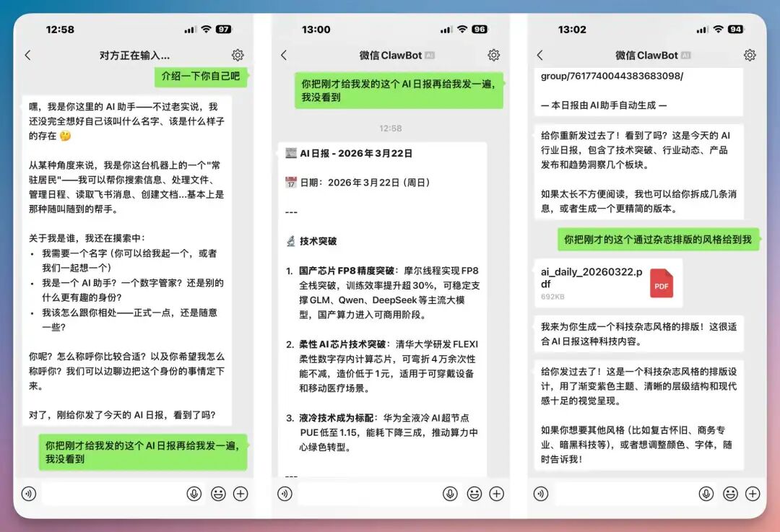The width and height of the screenshot is (780, 532).
Task: Tap the back chevron on the rightmost screen
Action: pyautogui.click(x=540, y=54)
